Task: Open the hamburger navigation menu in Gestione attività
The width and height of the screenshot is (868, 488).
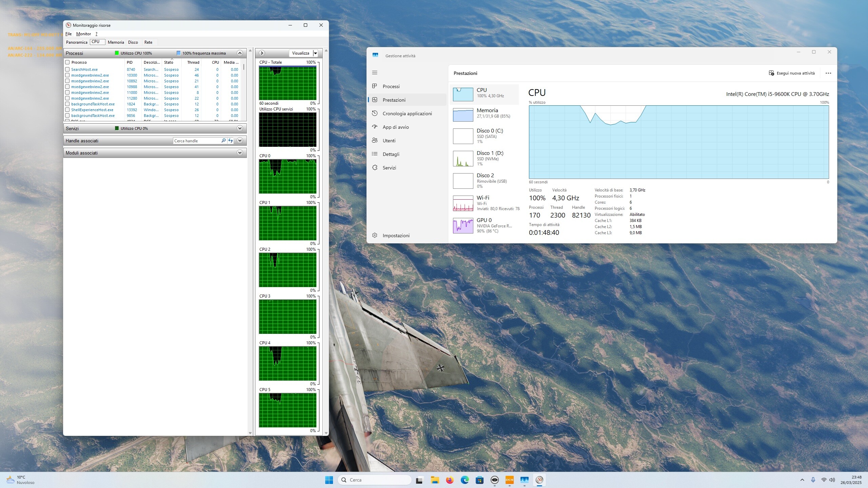Action: [x=375, y=73]
